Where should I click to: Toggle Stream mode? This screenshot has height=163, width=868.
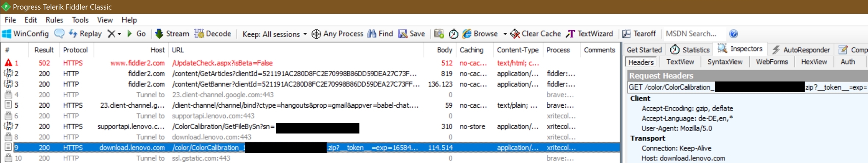172,34
